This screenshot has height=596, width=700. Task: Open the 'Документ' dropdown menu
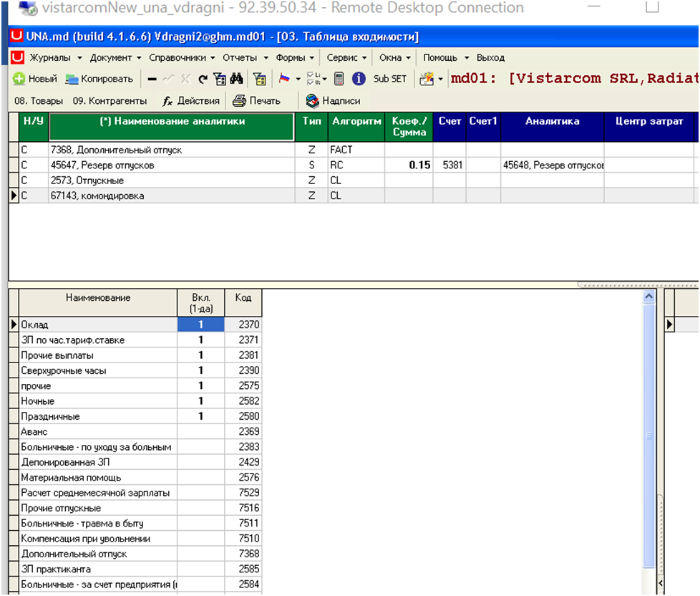(x=115, y=57)
